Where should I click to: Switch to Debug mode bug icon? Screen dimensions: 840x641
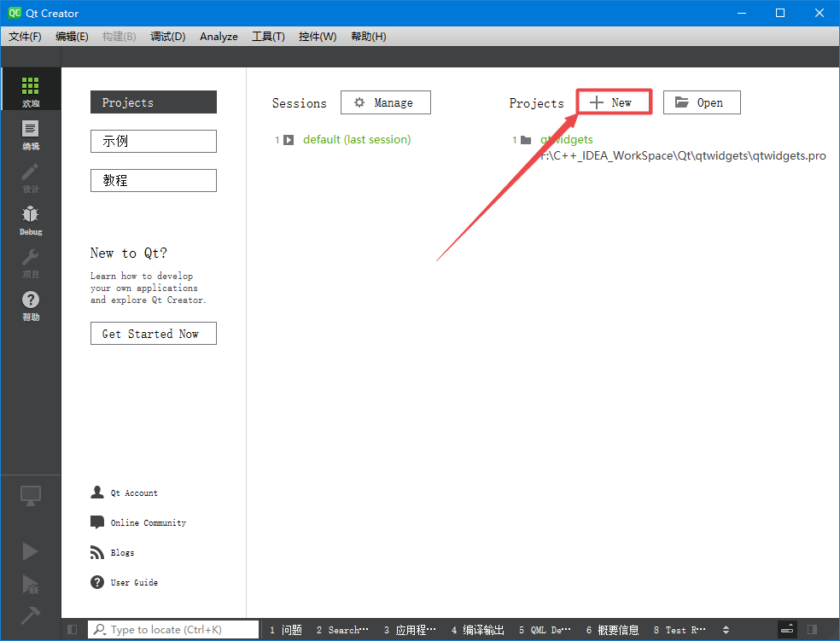31,219
